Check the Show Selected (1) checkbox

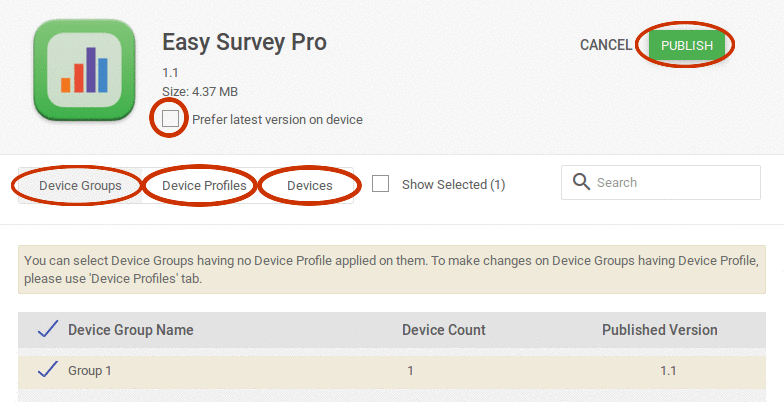[380, 184]
